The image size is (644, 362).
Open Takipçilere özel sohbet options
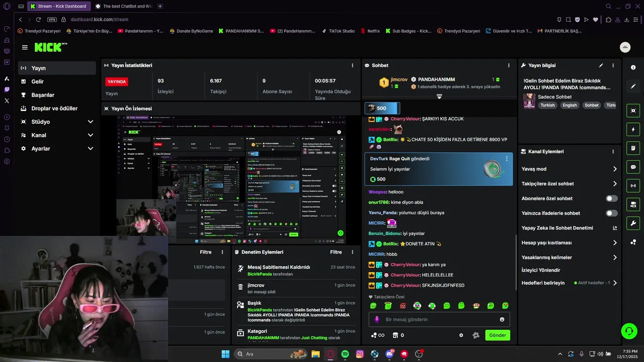(x=569, y=184)
